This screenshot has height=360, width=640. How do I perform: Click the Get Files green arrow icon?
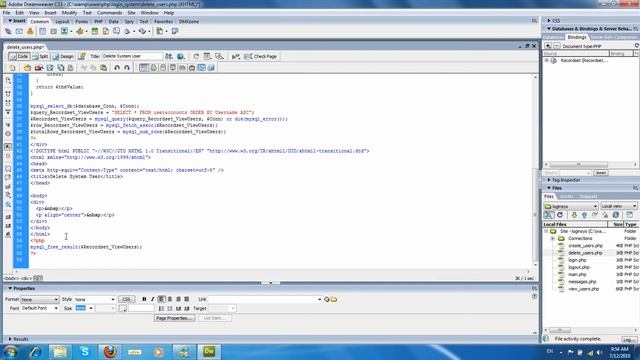point(574,215)
